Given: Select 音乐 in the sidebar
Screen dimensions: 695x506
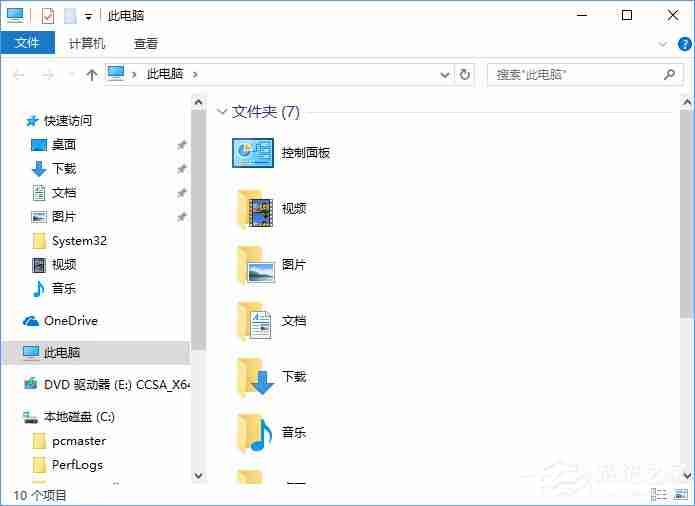Looking at the screenshot, I should pos(64,288).
